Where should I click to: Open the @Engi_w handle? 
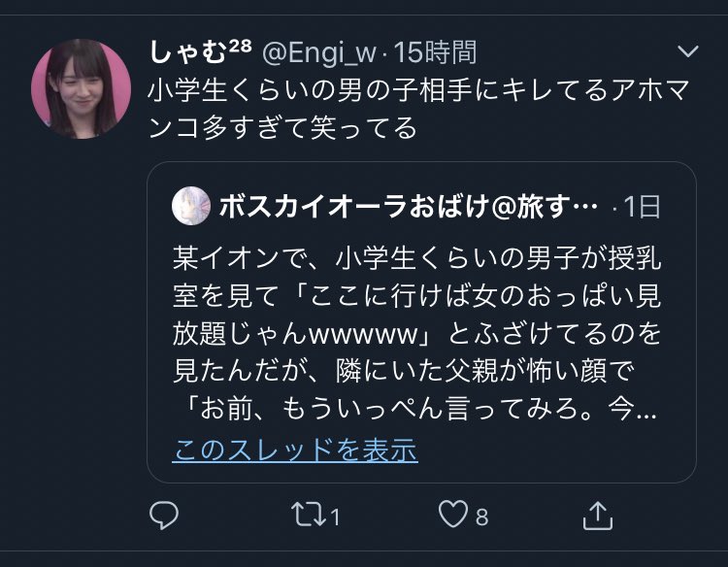319,52
